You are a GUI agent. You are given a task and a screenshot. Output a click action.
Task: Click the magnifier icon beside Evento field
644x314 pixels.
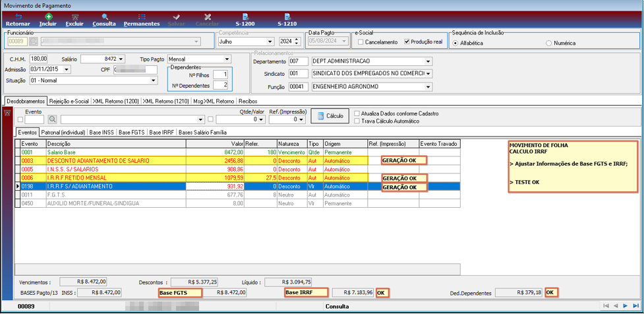[x=52, y=119]
